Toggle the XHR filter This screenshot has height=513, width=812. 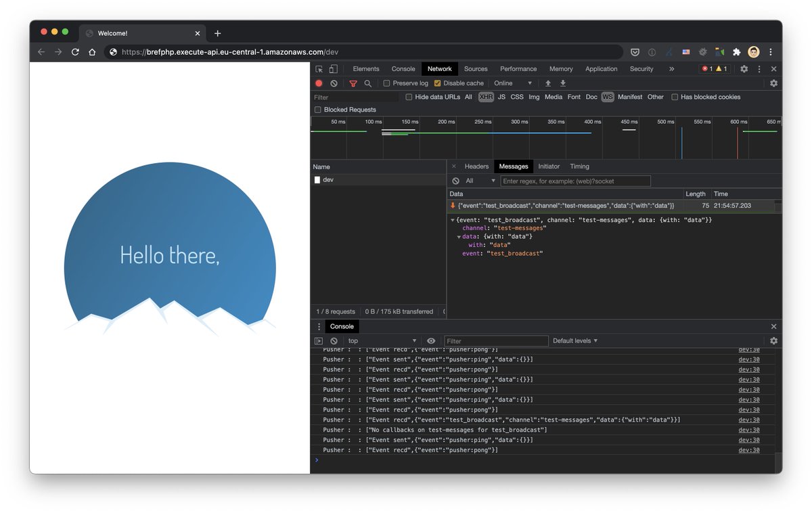coord(486,97)
